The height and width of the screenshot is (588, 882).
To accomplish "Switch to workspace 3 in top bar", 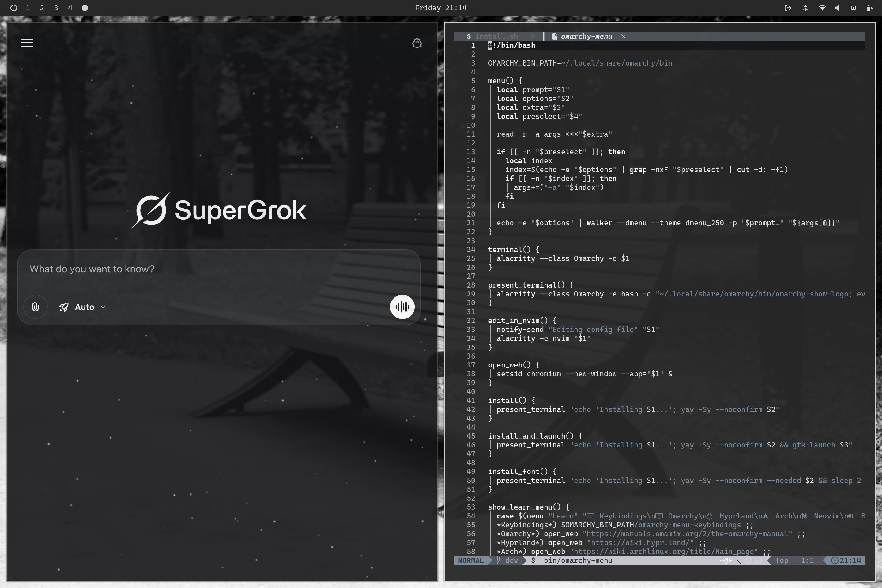I will coord(56,8).
